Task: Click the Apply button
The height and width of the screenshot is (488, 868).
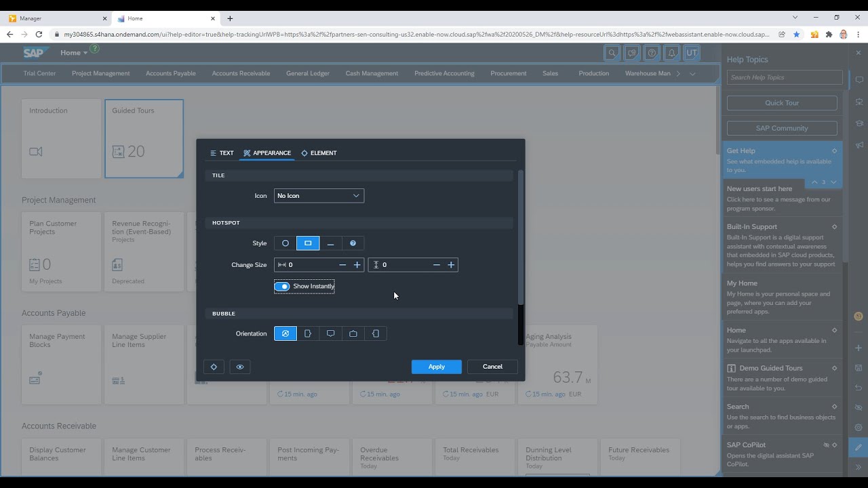Action: [x=437, y=367]
